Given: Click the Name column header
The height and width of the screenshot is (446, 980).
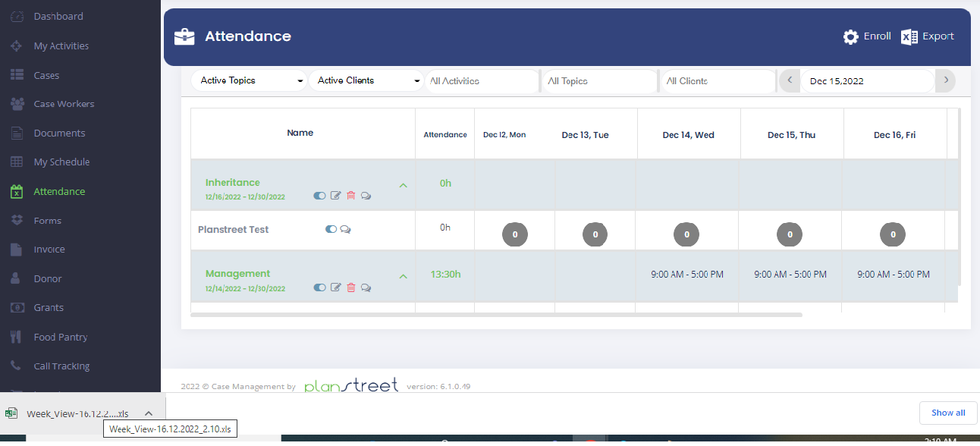Looking at the screenshot, I should click(x=300, y=133).
